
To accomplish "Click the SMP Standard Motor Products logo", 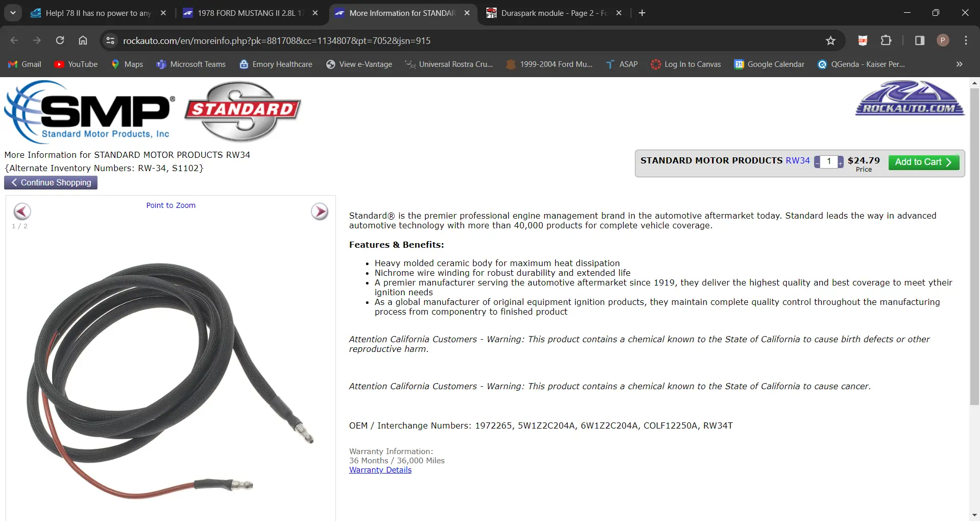I will tap(90, 111).
